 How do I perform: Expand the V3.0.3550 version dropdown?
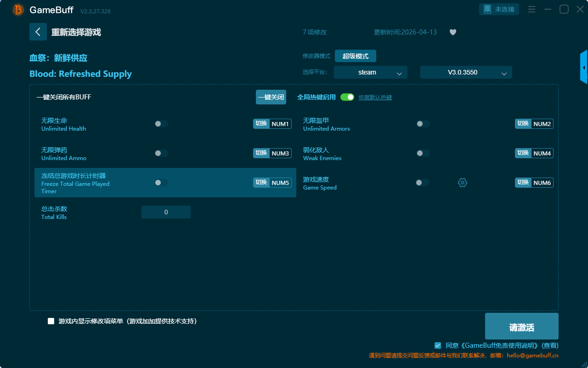466,72
